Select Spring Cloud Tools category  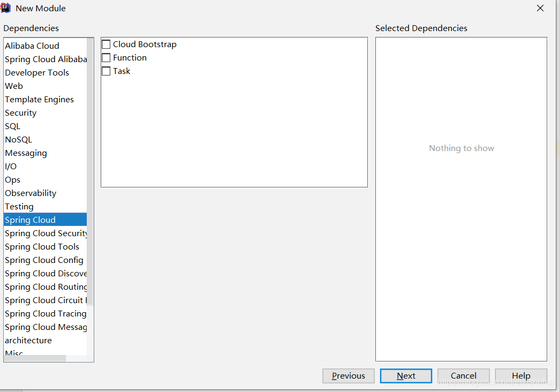point(46,246)
